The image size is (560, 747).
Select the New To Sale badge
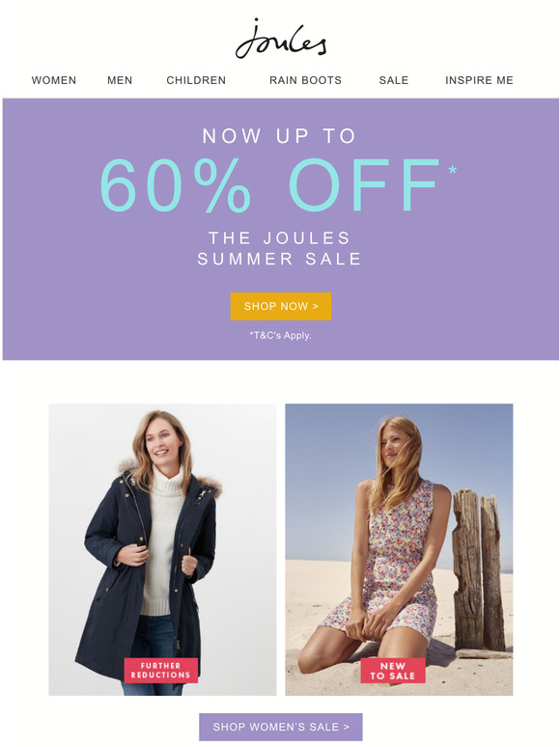click(x=393, y=671)
